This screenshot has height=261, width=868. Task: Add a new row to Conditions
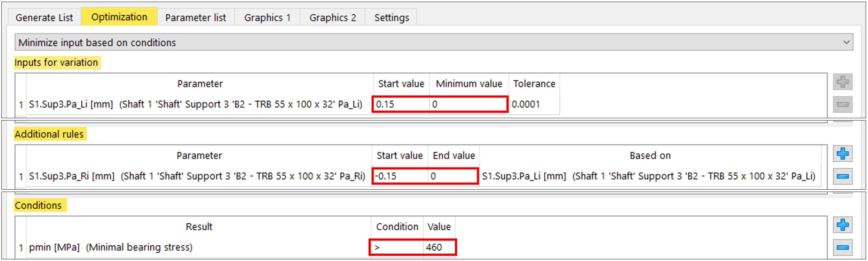coord(842,225)
